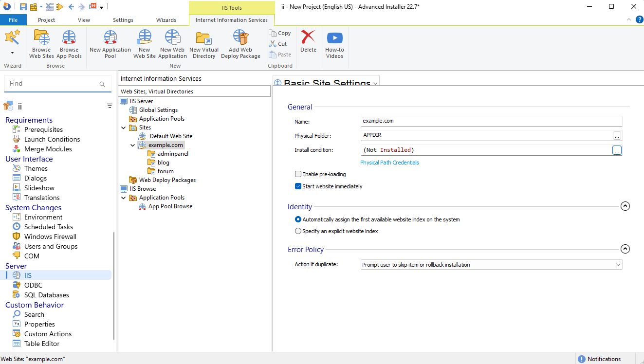Image resolution: width=644 pixels, height=364 pixels.
Task: Uncheck Start website immediately
Action: [x=298, y=185]
